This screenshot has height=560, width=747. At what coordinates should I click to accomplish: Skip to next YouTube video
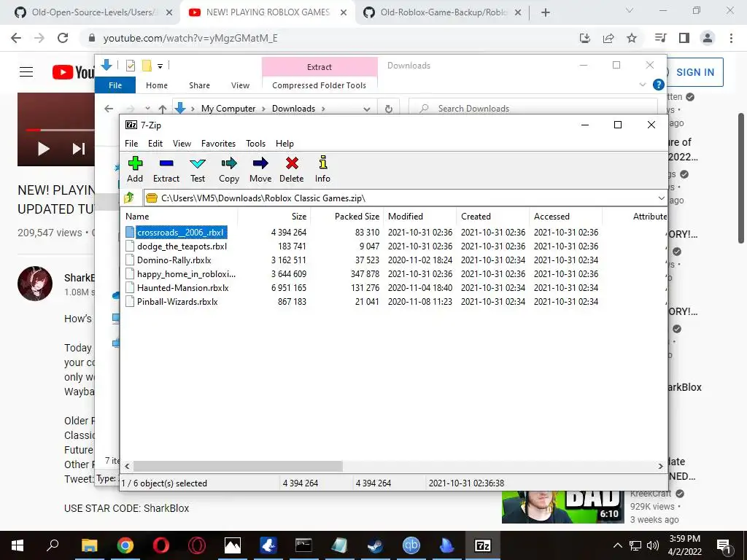(78, 149)
